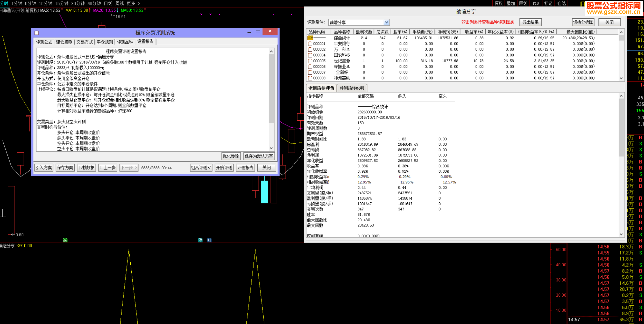Start evaluation with 开始评测
The height and width of the screenshot is (324, 644).
[224, 168]
